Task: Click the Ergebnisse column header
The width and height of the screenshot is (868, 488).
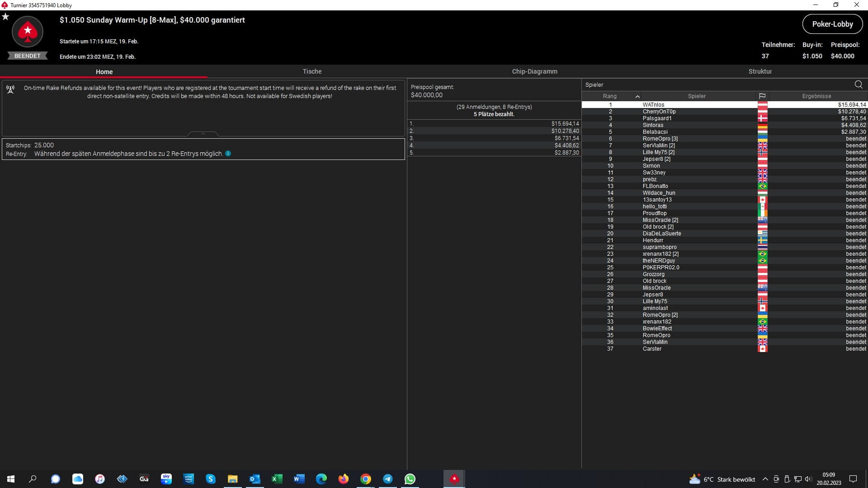Action: pos(816,96)
